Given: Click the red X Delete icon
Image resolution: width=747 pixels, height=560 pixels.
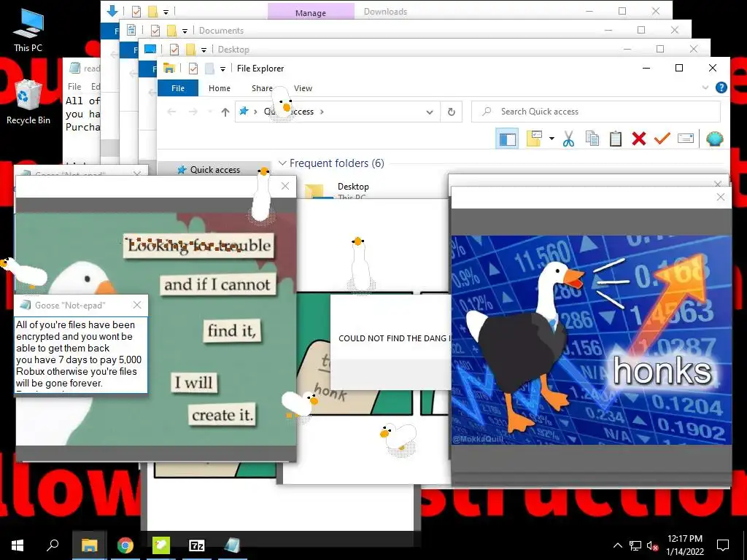Looking at the screenshot, I should (x=639, y=139).
